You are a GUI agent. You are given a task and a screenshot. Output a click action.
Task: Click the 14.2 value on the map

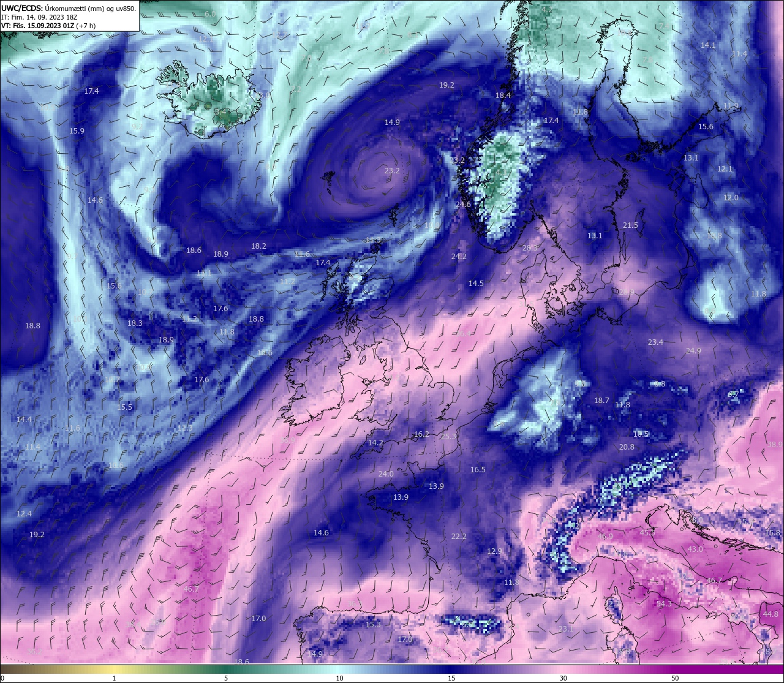[x=375, y=442]
